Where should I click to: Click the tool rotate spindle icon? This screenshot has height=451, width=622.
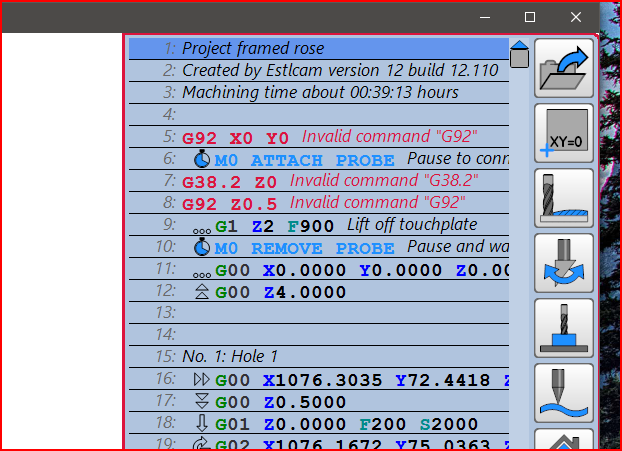(564, 263)
